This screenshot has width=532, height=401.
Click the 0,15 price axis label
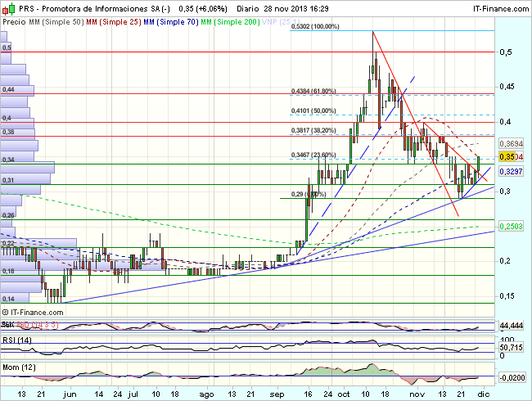pos(506,295)
